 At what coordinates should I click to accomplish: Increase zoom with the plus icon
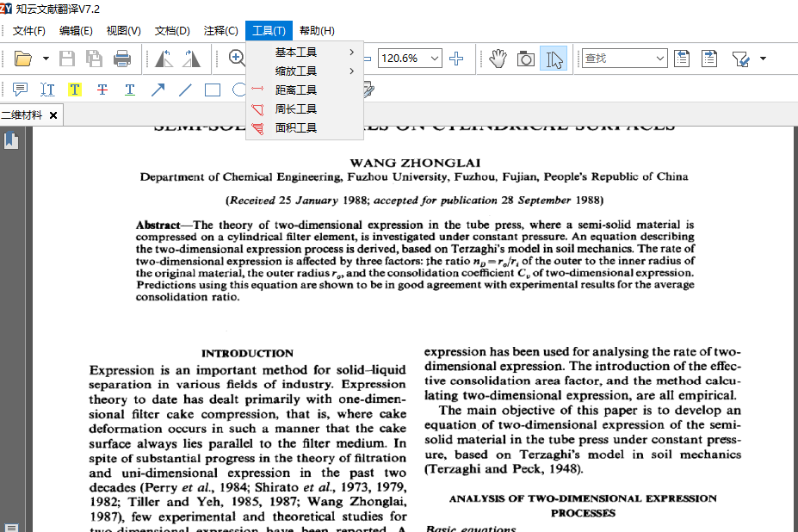tap(456, 59)
